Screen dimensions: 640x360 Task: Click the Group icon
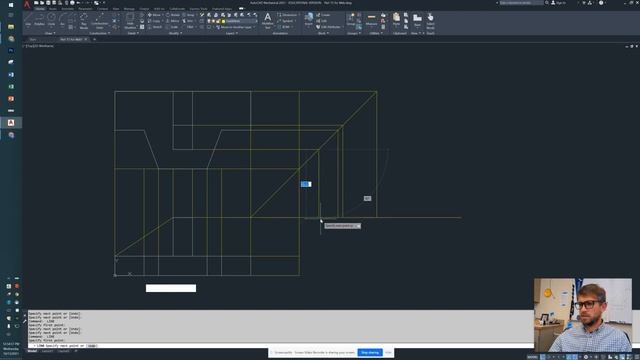(351, 19)
